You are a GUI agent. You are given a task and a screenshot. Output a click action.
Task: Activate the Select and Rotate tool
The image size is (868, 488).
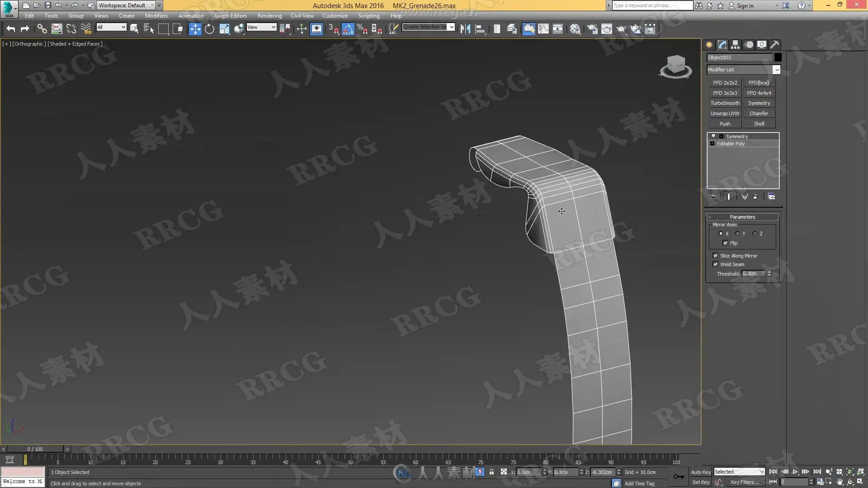click(209, 29)
